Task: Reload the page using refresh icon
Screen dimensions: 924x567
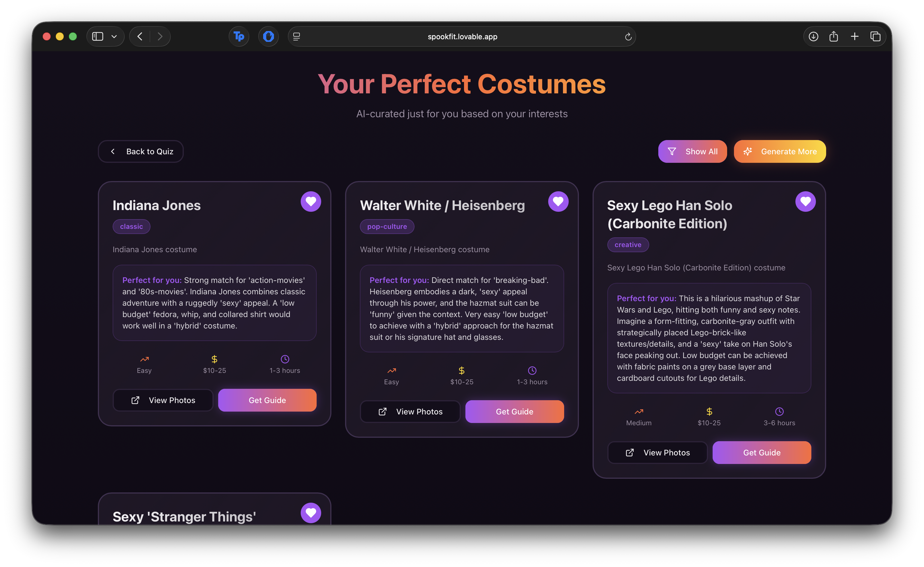Action: click(x=628, y=37)
